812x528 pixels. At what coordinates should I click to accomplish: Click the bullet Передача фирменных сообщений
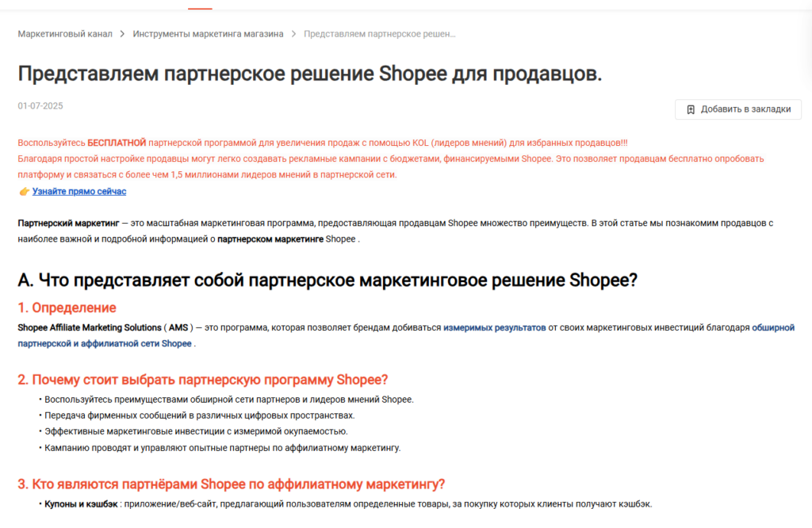point(199,415)
